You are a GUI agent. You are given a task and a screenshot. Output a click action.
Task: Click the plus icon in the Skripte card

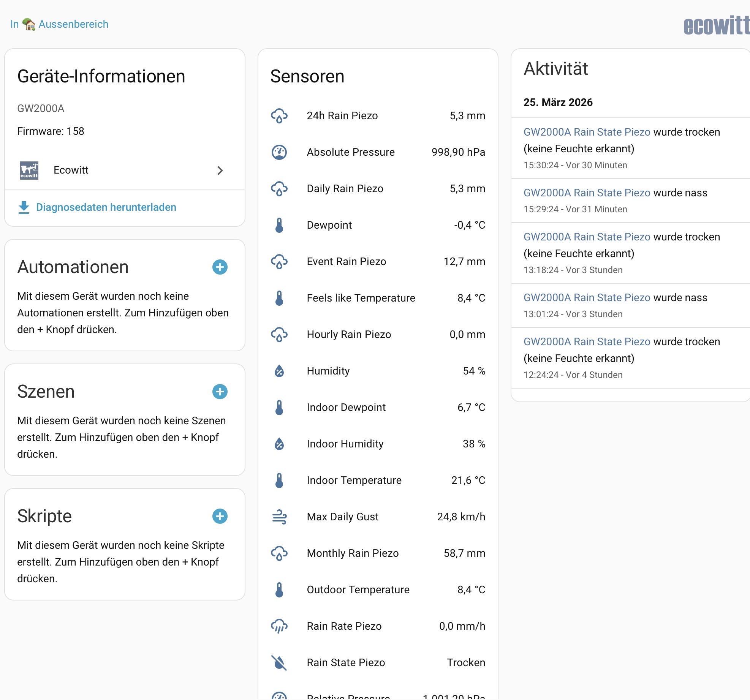pos(220,516)
